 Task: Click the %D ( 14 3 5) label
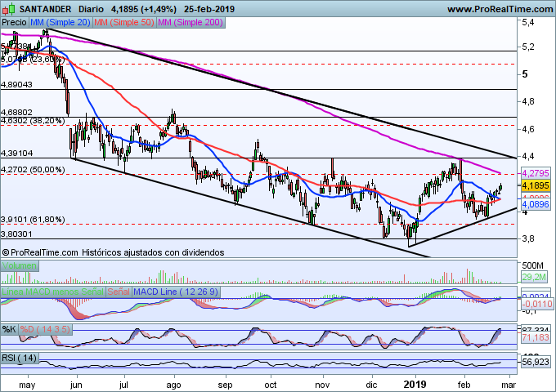click(45, 330)
